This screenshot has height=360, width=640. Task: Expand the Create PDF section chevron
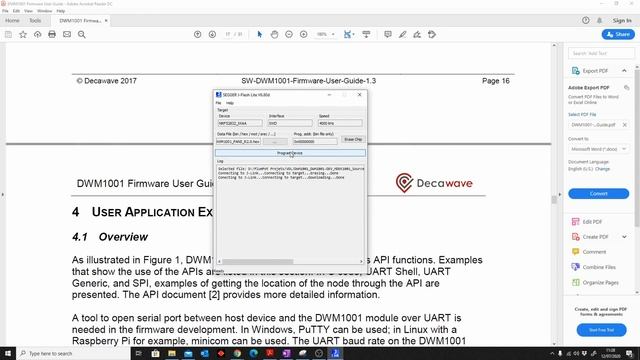coord(624,237)
